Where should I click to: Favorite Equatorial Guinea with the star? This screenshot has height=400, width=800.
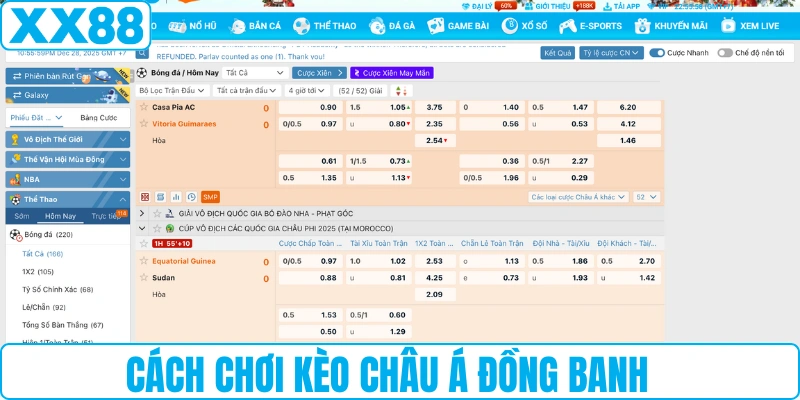coord(144,261)
